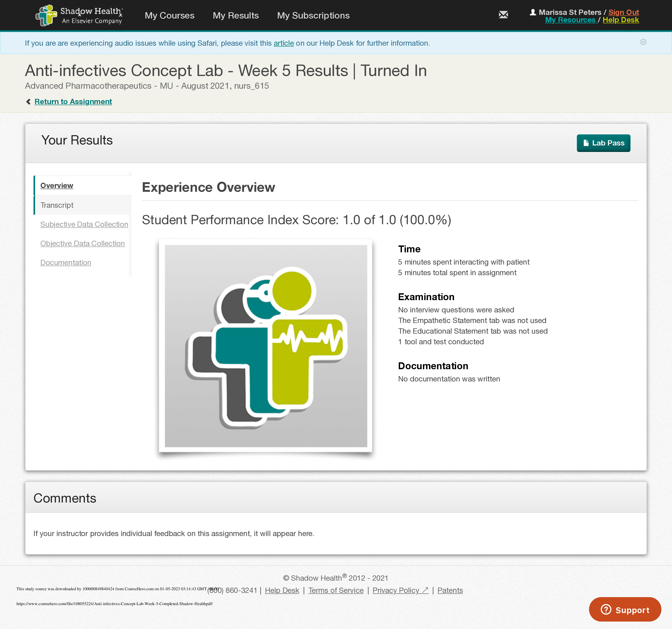
Task: Open Objective Data Collection section
Action: [82, 244]
